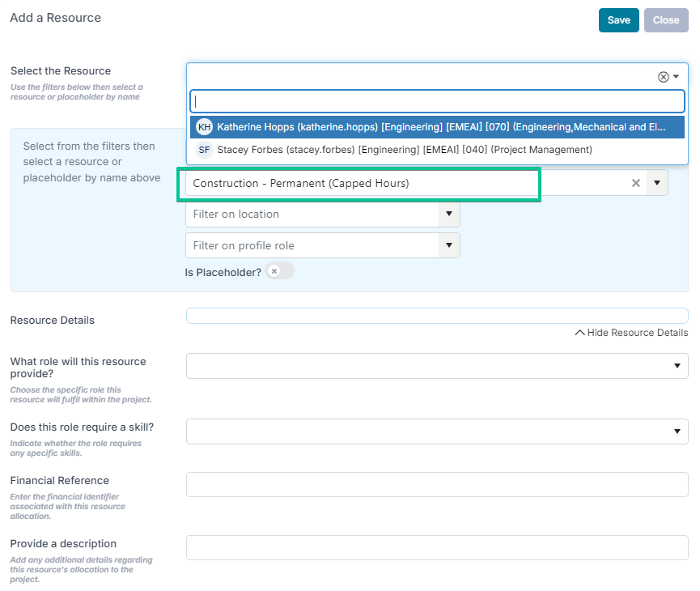Click the chevron icon beside Hide Resource Details
This screenshot has height=591, width=700.
point(579,333)
